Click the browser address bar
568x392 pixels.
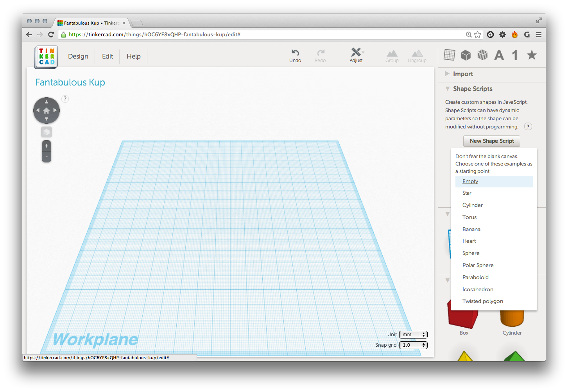(x=266, y=35)
